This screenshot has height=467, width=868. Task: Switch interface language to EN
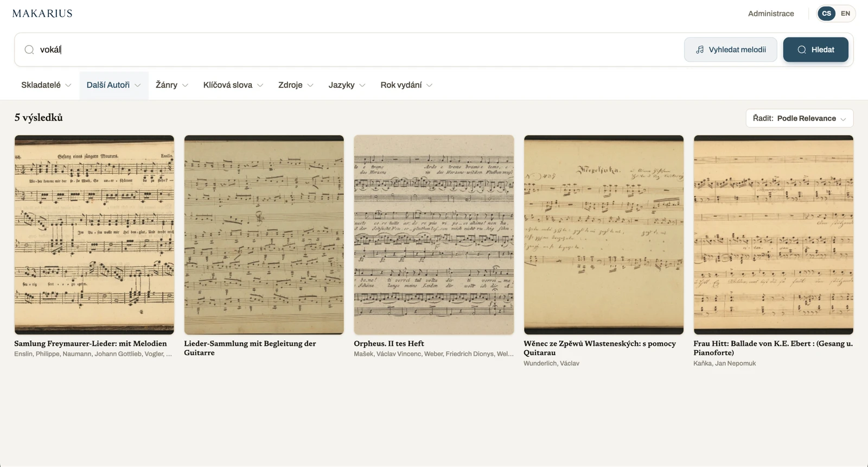click(x=845, y=14)
